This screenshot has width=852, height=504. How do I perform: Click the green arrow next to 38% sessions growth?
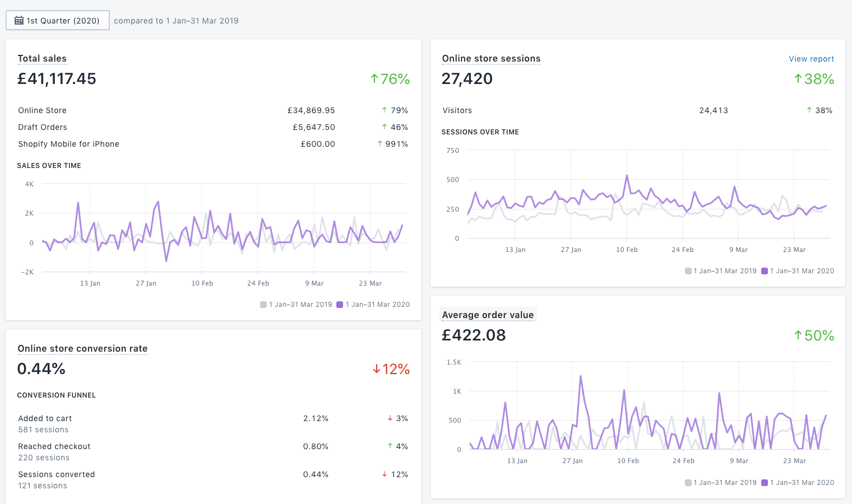point(799,79)
